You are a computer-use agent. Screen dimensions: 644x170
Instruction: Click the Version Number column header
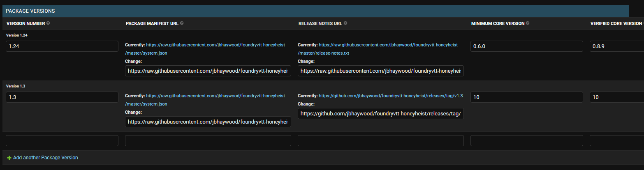[26, 23]
